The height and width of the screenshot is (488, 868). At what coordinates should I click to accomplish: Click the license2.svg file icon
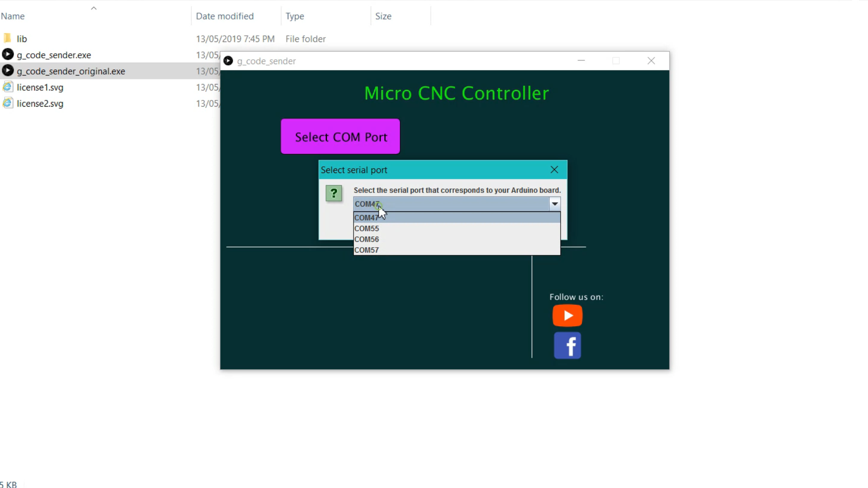(x=8, y=103)
